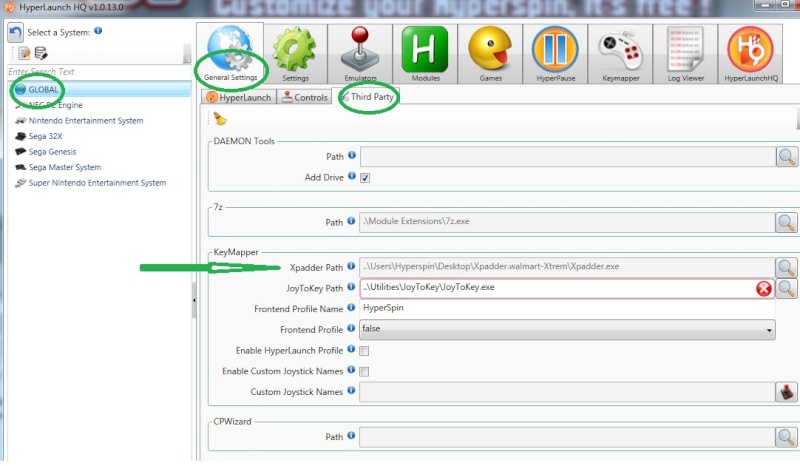The height and width of the screenshot is (466, 800).
Task: Open the Log Viewer section
Action: coord(686,54)
